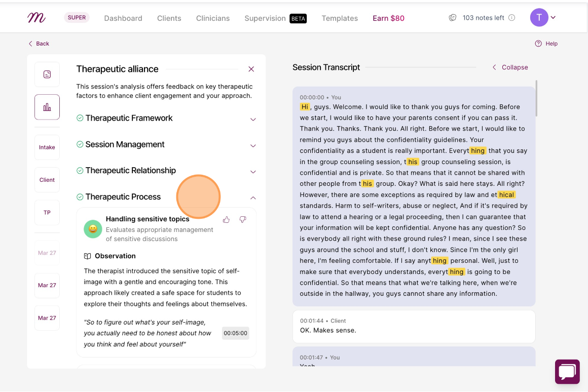
Task: Click the 'Session Transcript' heading
Action: (326, 67)
